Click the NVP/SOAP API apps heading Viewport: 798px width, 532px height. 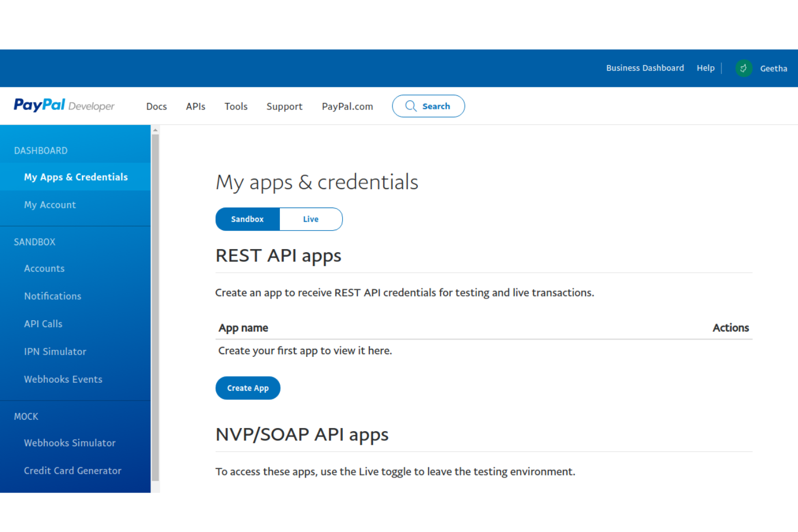point(302,435)
